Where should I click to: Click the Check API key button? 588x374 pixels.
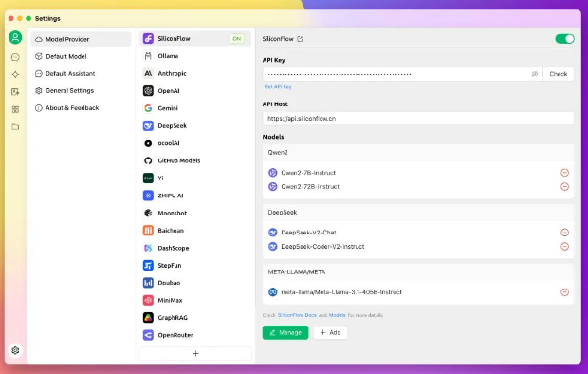(559, 74)
